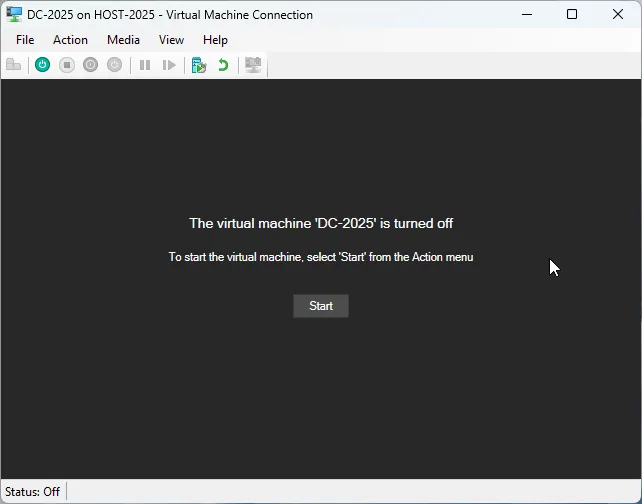Maximize the Virtual Machine Connection window

572,14
